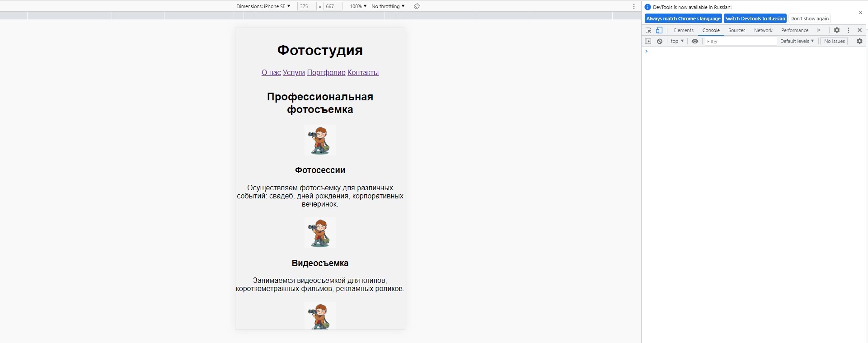This screenshot has height=343, width=868.
Task: Open console settings gear
Action: 860,41
